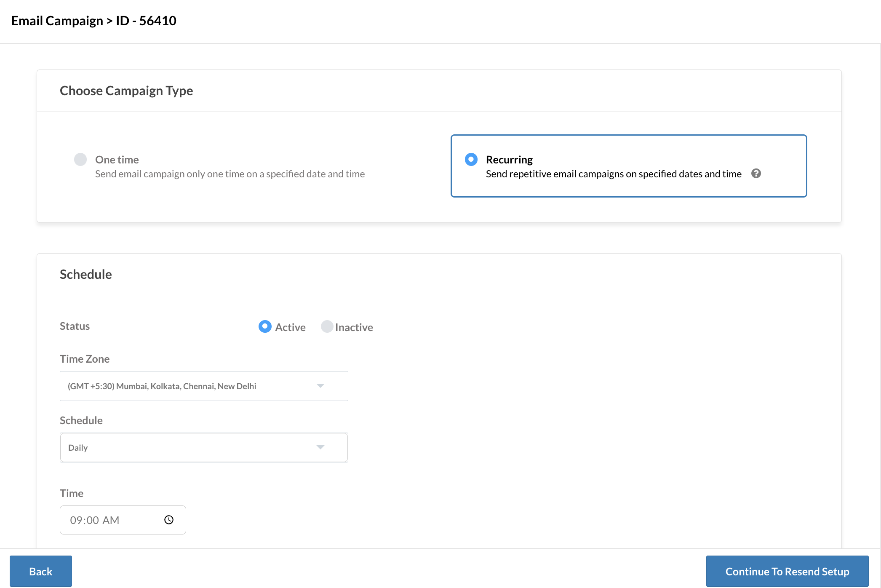The width and height of the screenshot is (881, 588).
Task: Set status to Inactive
Action: 327,326
